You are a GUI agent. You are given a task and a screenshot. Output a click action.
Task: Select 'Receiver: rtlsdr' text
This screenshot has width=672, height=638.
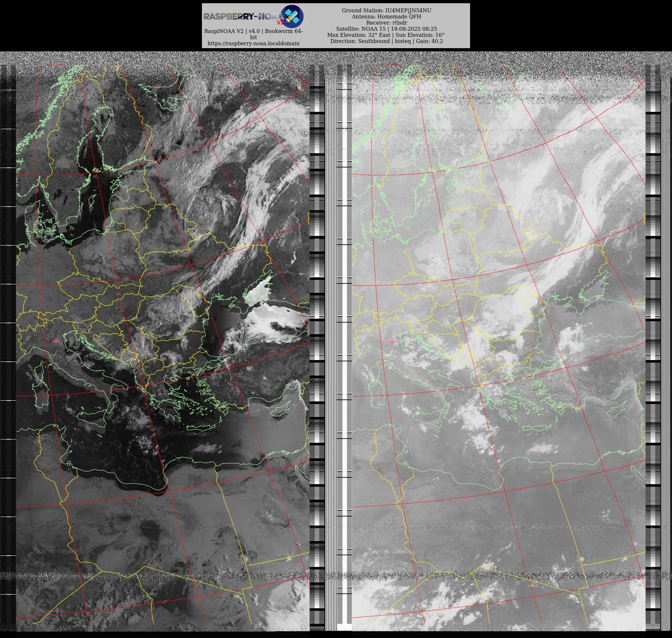[386, 23]
